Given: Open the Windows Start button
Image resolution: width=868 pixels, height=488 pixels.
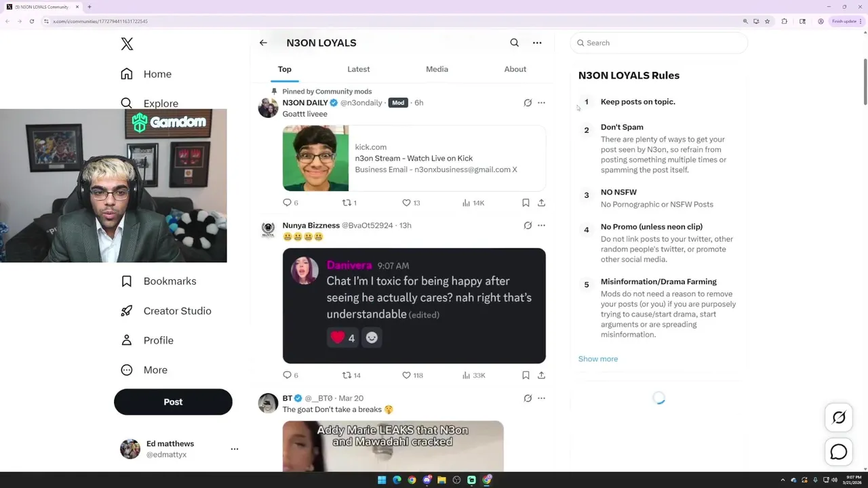Looking at the screenshot, I should coord(382,480).
